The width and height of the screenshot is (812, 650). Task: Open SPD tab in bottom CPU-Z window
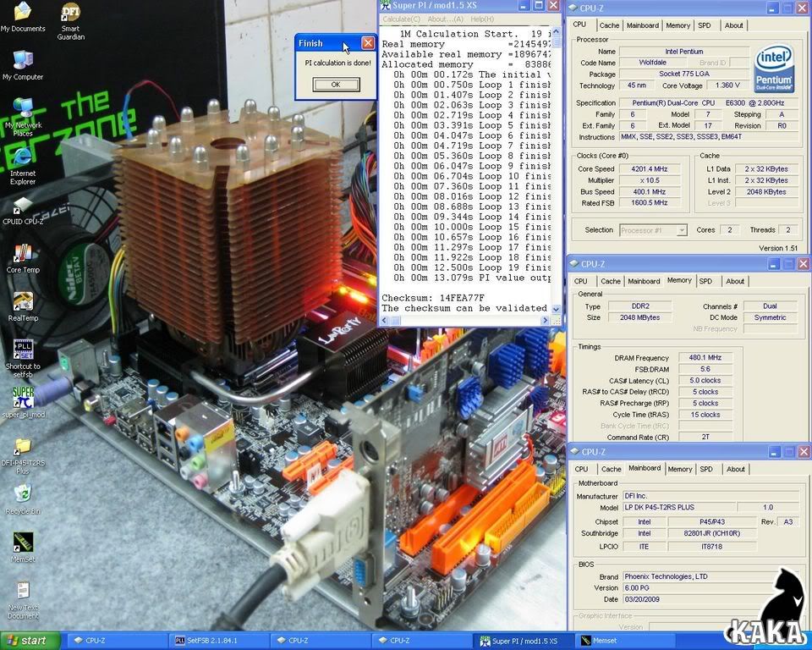(706, 469)
